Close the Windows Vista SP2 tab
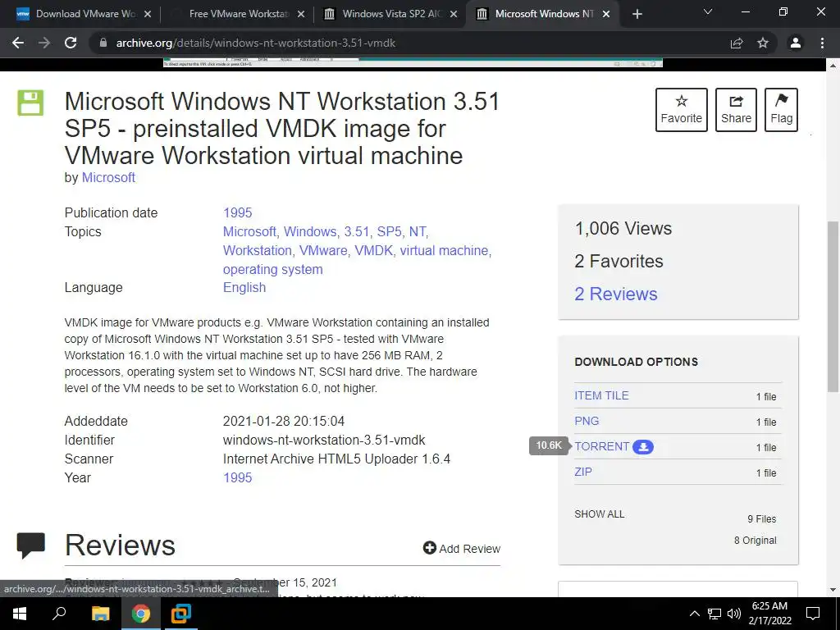Screen dimensions: 840x630 tap(453, 15)
